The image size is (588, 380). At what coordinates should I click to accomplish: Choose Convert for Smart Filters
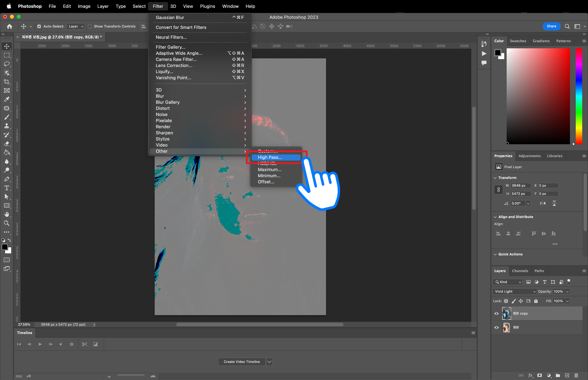[x=200, y=27]
